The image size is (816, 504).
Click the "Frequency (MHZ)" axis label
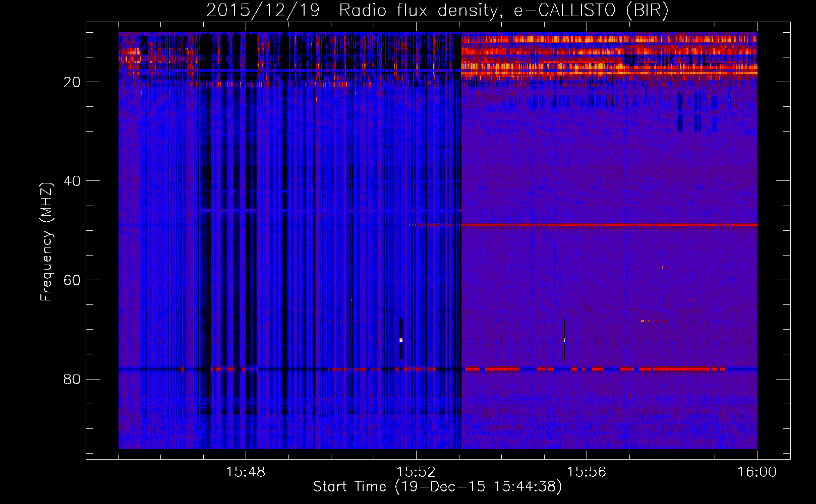click(46, 242)
